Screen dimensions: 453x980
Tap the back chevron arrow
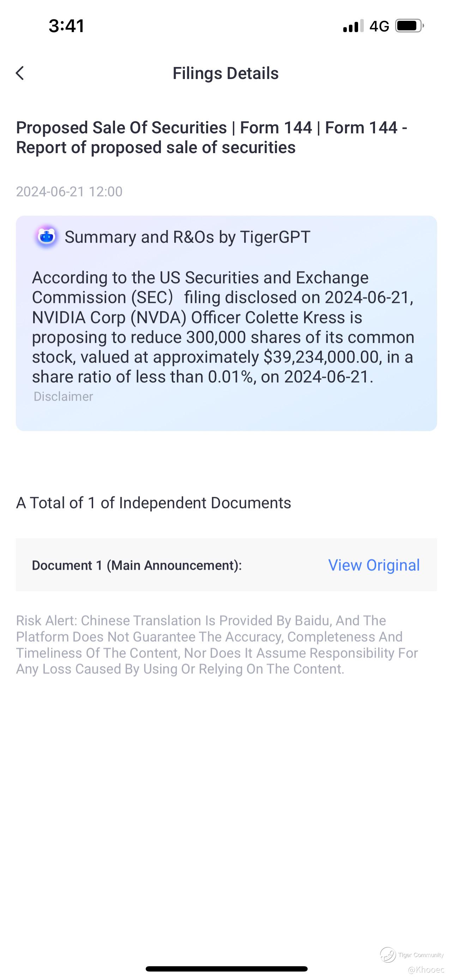(x=20, y=73)
